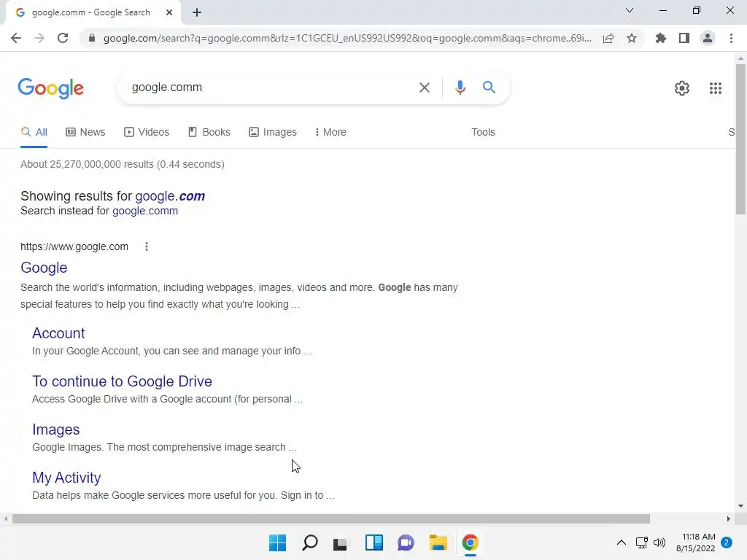This screenshot has width=747, height=560.
Task: Open the Google result title link
Action: 44,268
